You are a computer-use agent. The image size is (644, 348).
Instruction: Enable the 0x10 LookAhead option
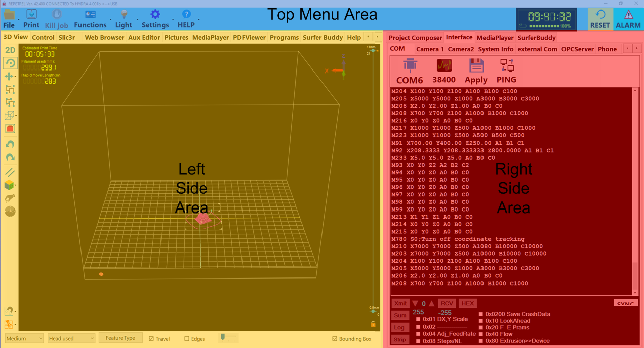point(481,321)
